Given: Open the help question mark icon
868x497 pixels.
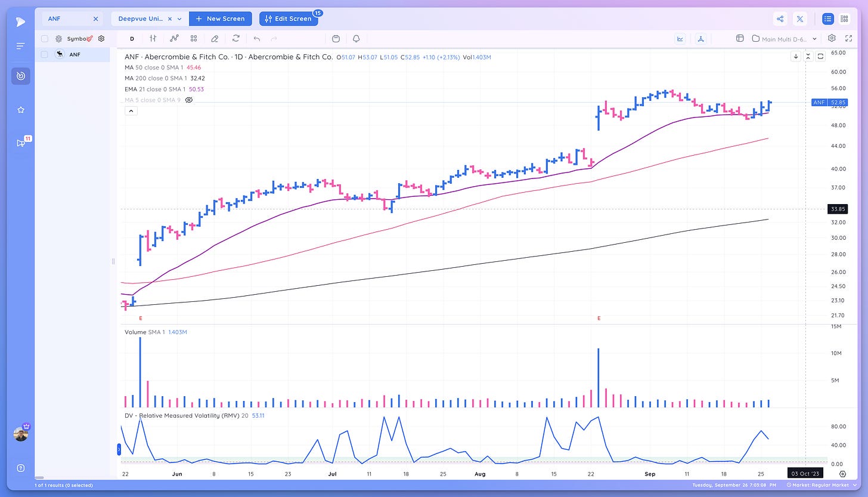Looking at the screenshot, I should click(x=20, y=468).
